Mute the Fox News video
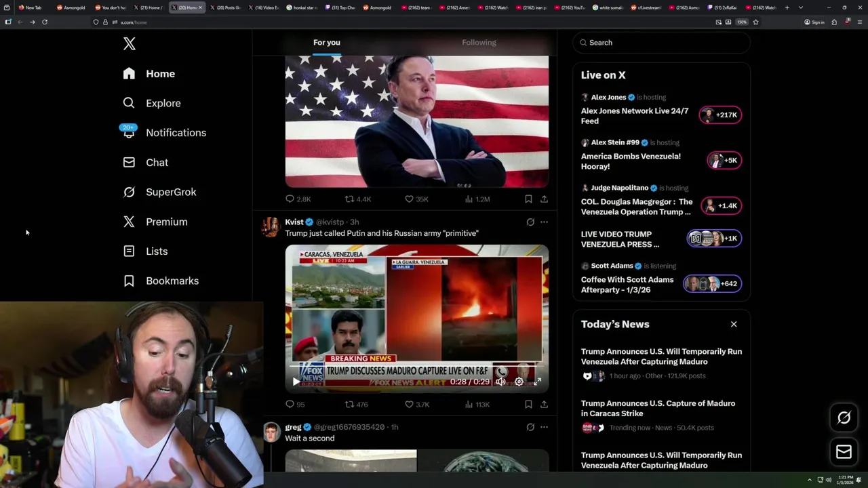This screenshot has height=488, width=868. [x=500, y=382]
